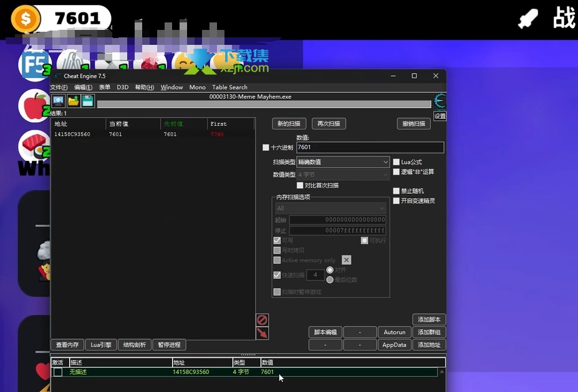Tick the Lua公式 checkbox
This screenshot has height=392, width=578.
397,162
